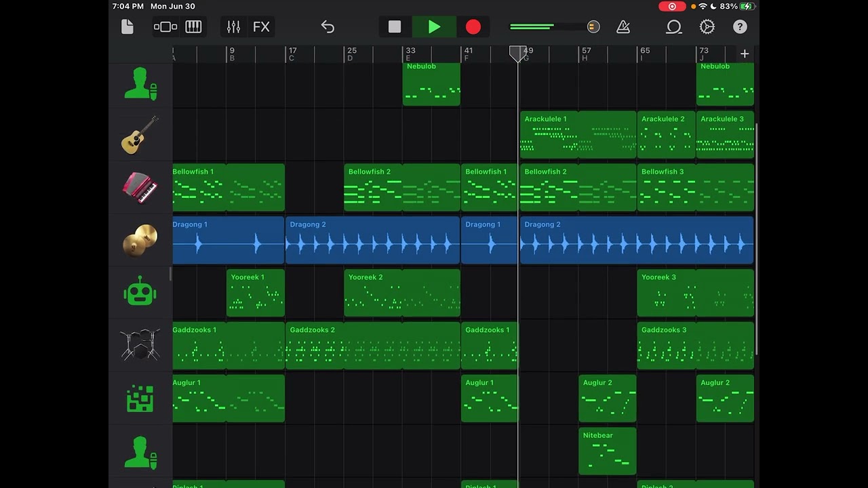Select the Gaddzooks 1 region at bar 41
This screenshot has width=868, height=488.
point(489,346)
